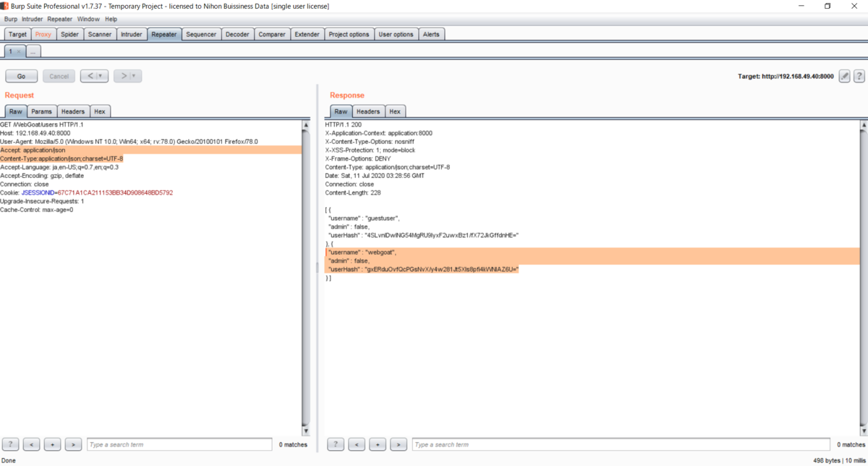Select the response Headers tab
This screenshot has width=868, height=466.
coord(368,111)
